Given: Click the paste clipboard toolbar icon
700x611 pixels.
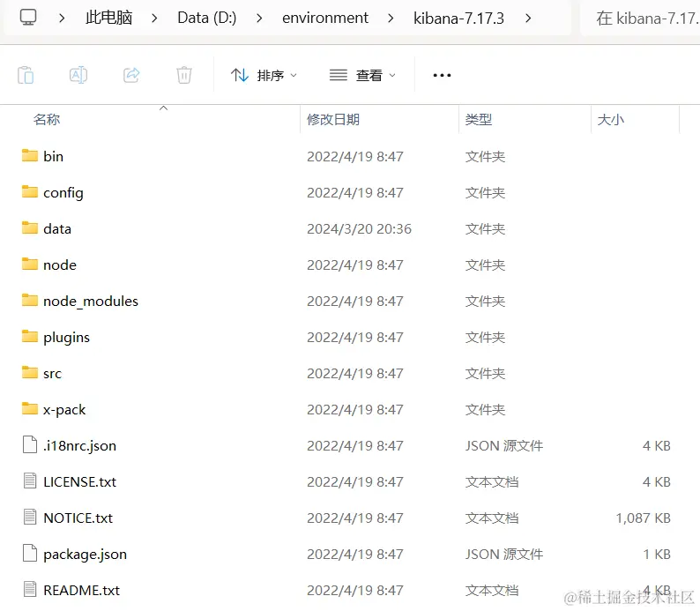Looking at the screenshot, I should (26, 75).
